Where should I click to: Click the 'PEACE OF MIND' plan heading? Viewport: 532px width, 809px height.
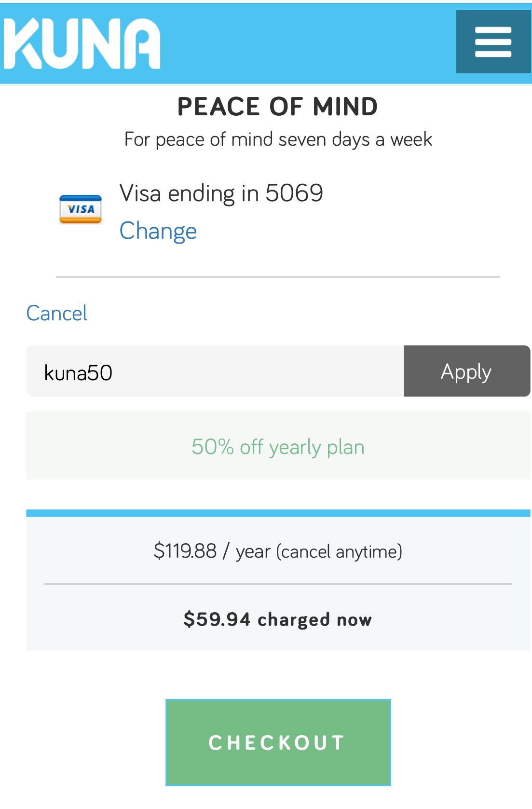278,107
